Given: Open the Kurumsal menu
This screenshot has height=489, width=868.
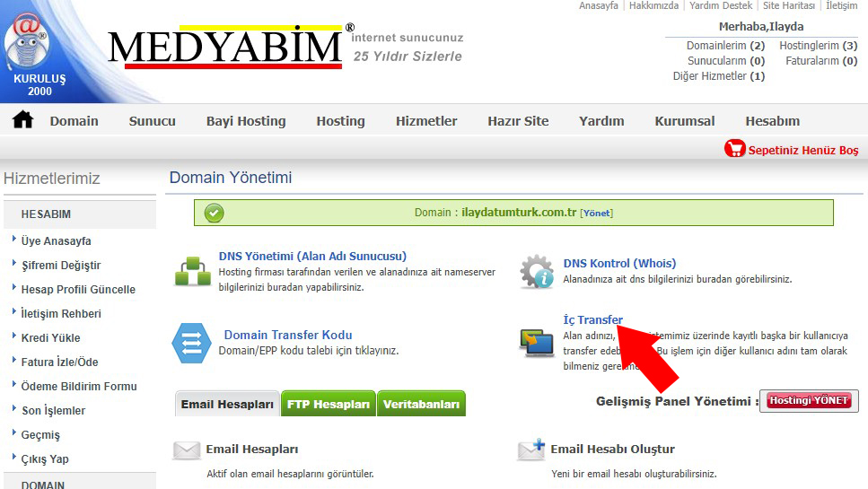Looking at the screenshot, I should pyautogui.click(x=685, y=121).
